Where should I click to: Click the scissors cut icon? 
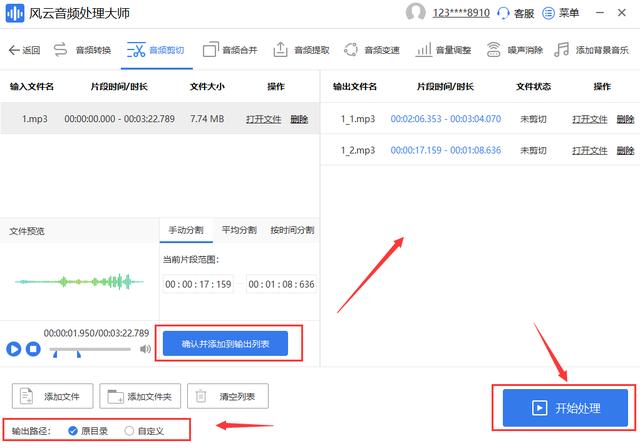(136, 50)
